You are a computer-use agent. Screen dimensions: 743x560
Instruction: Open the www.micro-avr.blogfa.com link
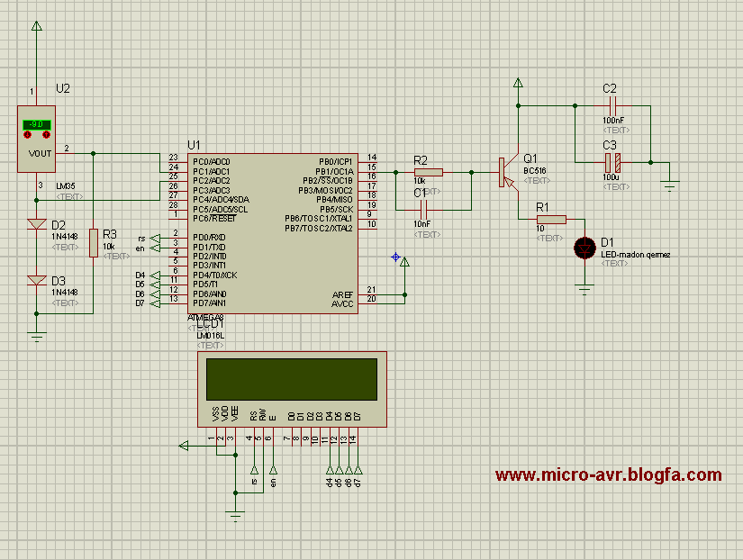pyautogui.click(x=608, y=474)
